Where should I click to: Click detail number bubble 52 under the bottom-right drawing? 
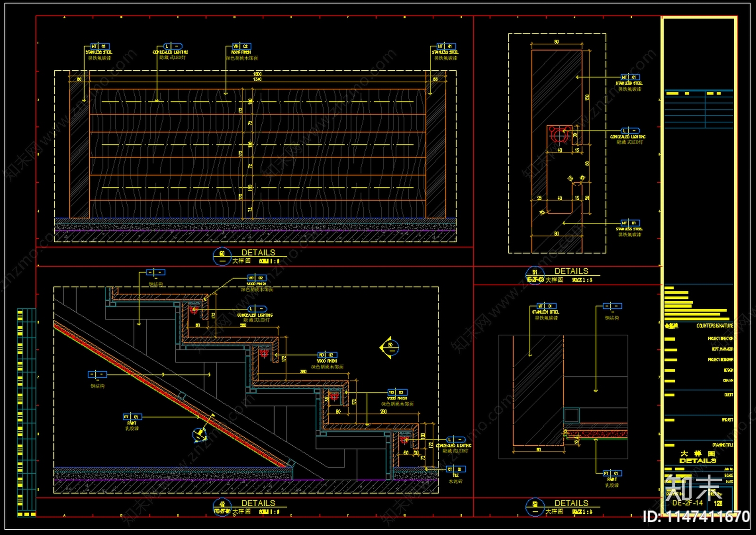(535, 507)
